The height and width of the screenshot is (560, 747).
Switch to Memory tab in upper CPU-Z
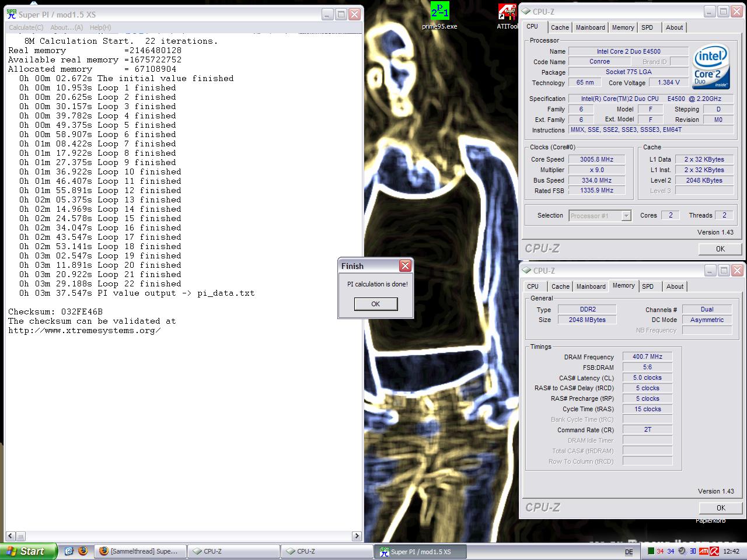coord(623,27)
